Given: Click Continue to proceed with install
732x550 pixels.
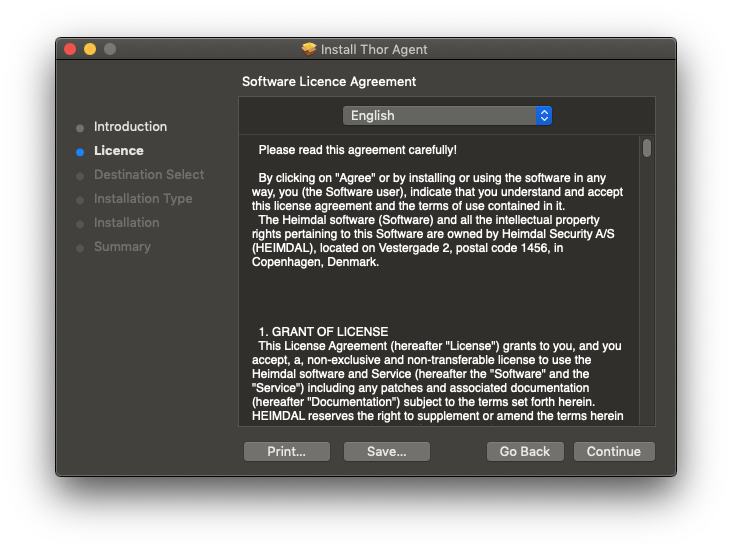Looking at the screenshot, I should pos(614,451).
